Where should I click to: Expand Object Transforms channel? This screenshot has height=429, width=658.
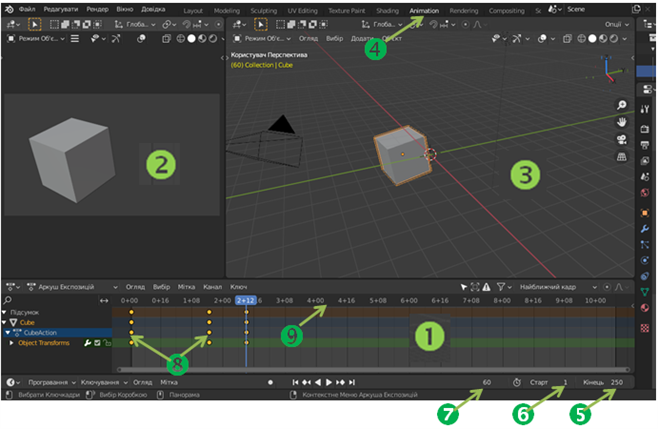pos(11,343)
